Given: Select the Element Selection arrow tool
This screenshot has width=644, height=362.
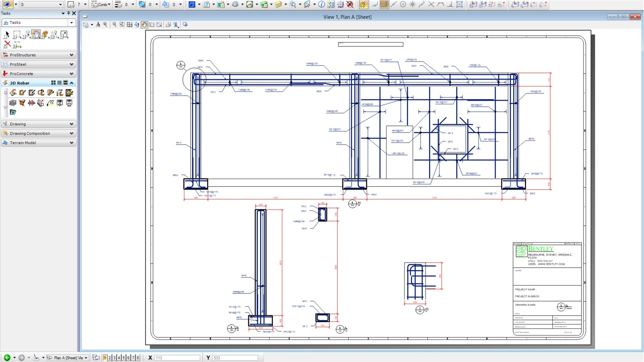Looking at the screenshot, I should pyautogui.click(x=6, y=35).
